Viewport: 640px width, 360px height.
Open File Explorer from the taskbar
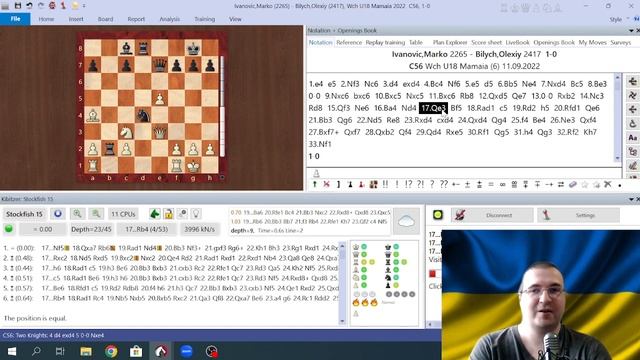(86, 351)
